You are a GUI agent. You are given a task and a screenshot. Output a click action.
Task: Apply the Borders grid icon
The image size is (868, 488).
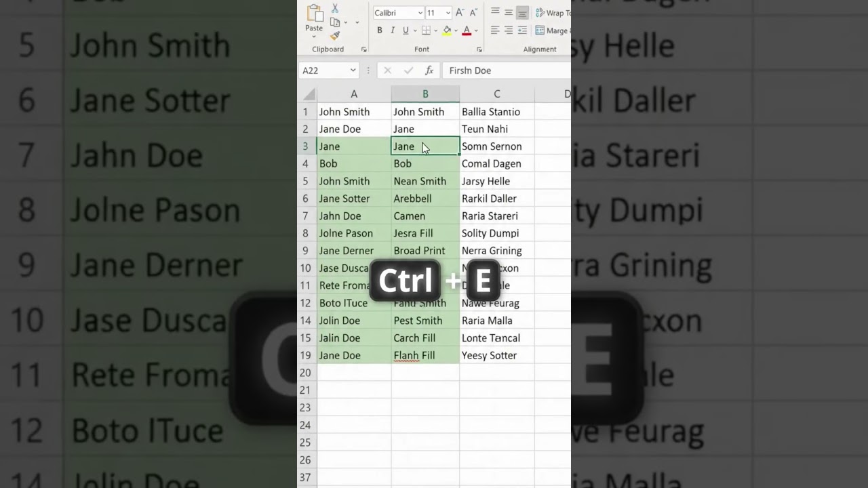click(426, 30)
